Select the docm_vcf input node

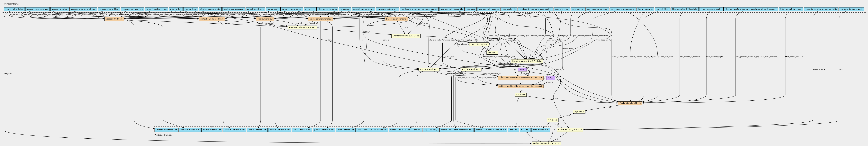pos(310,9)
